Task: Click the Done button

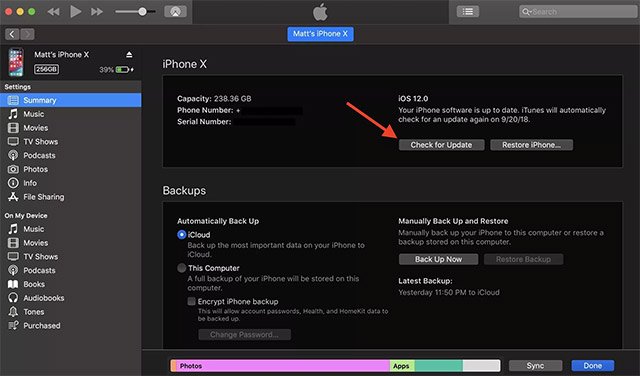Action: click(x=593, y=366)
